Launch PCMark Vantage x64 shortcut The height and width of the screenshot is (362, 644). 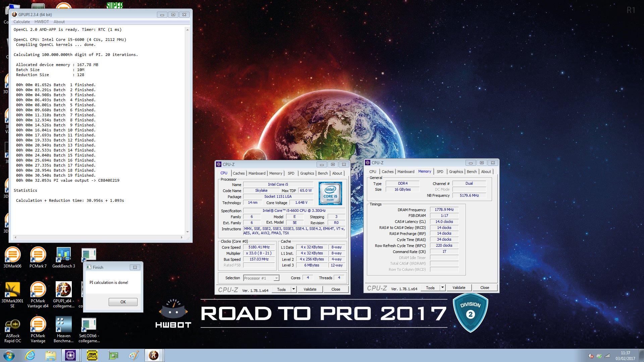pos(38,295)
